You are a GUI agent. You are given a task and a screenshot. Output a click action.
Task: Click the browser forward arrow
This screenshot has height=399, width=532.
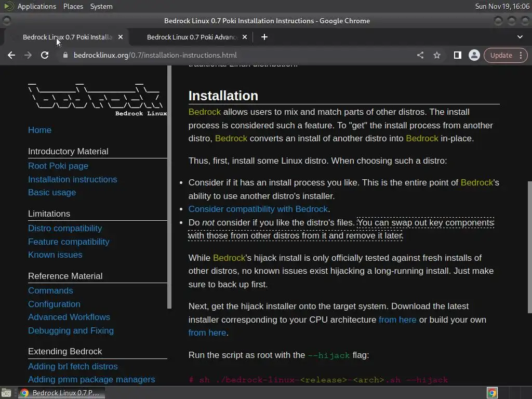pos(28,55)
